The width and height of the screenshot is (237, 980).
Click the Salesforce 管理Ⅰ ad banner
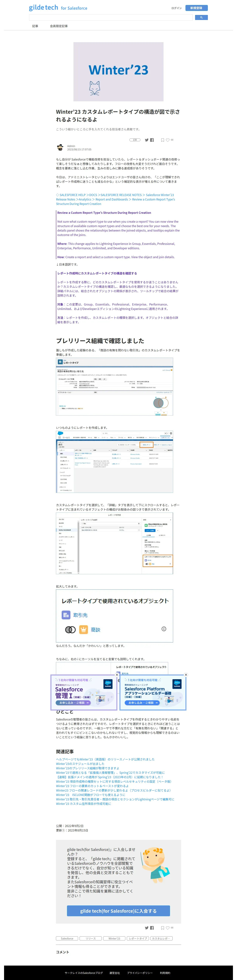(x=84, y=692)
